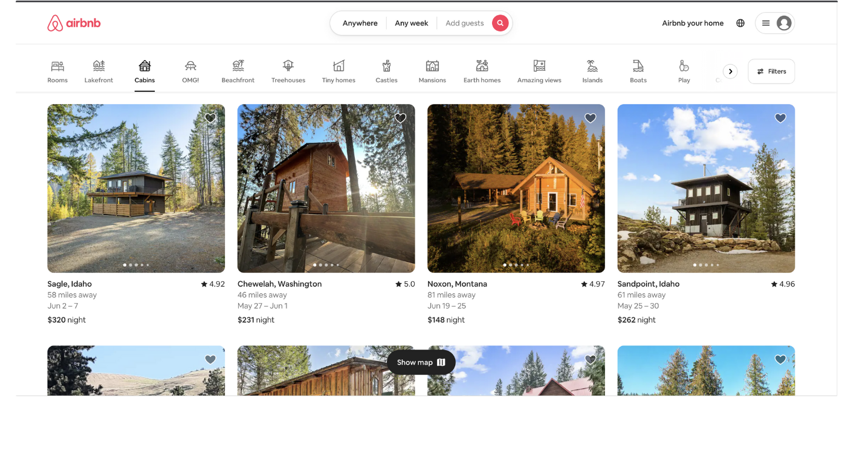Viewport: 868px width, 450px height.
Task: Click the Sagle listing photo carousel dots
Action: 136,265
